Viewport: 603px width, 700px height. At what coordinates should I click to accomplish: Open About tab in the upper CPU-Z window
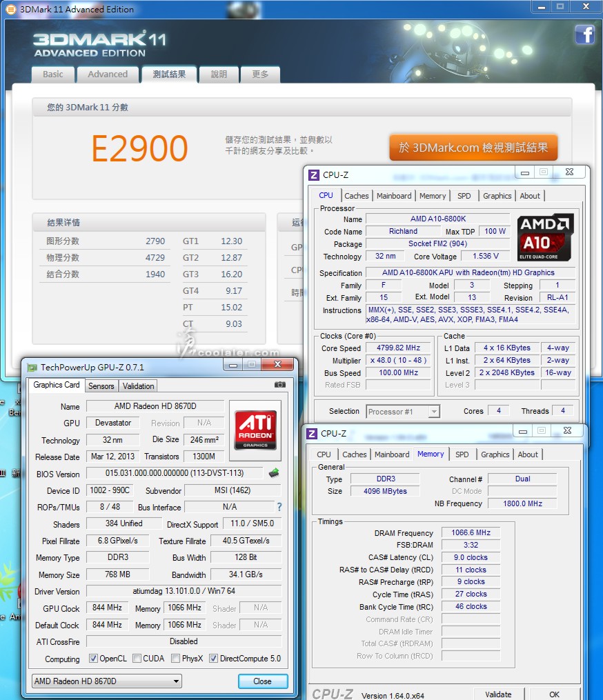tap(530, 196)
